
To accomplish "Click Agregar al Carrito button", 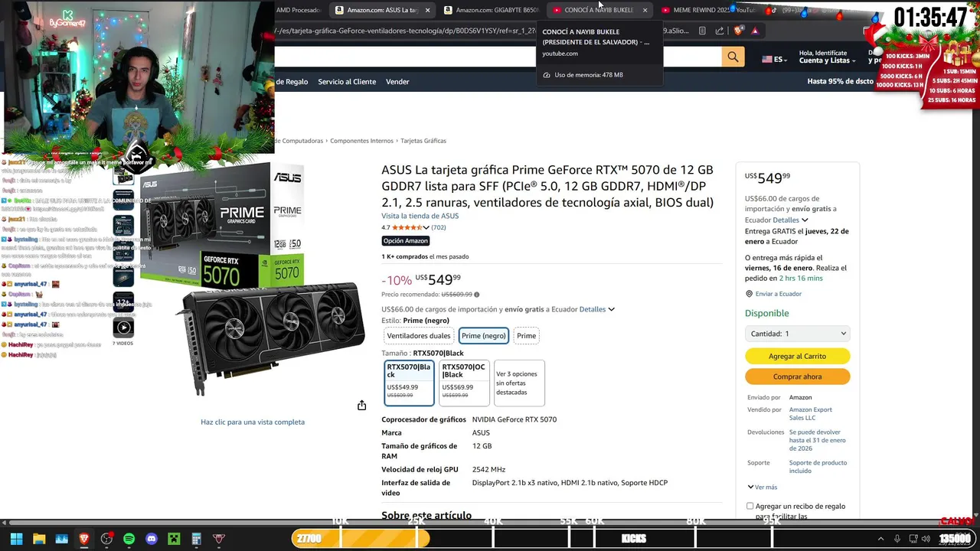I will (x=797, y=356).
